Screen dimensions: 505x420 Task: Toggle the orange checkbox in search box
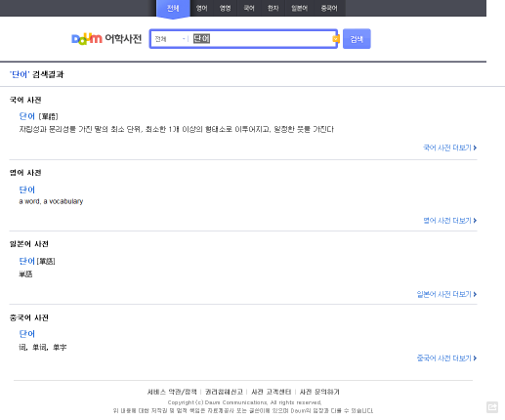click(x=336, y=39)
